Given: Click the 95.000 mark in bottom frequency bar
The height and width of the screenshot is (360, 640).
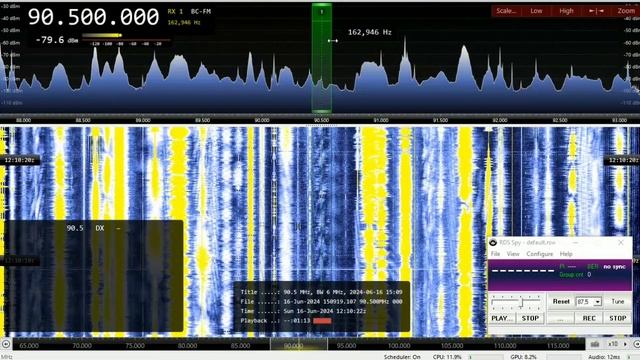Looking at the screenshot, I should pyautogui.click(x=346, y=345).
